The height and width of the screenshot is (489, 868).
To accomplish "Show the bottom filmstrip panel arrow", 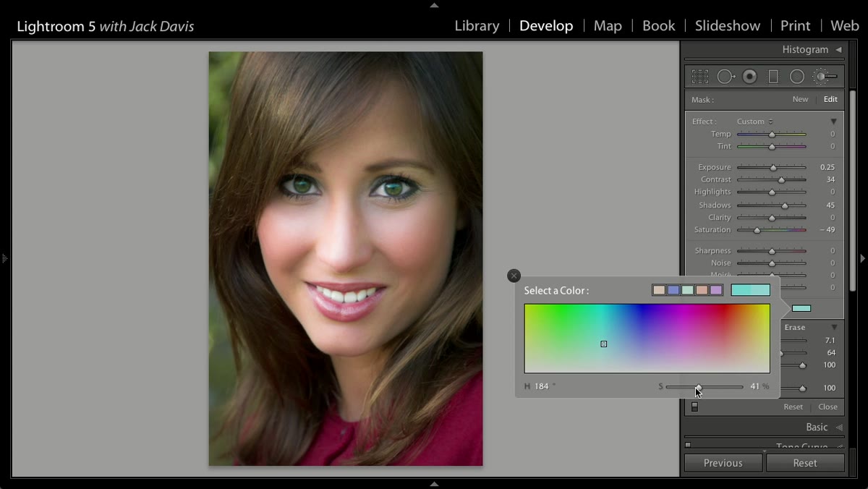I will click(x=434, y=484).
